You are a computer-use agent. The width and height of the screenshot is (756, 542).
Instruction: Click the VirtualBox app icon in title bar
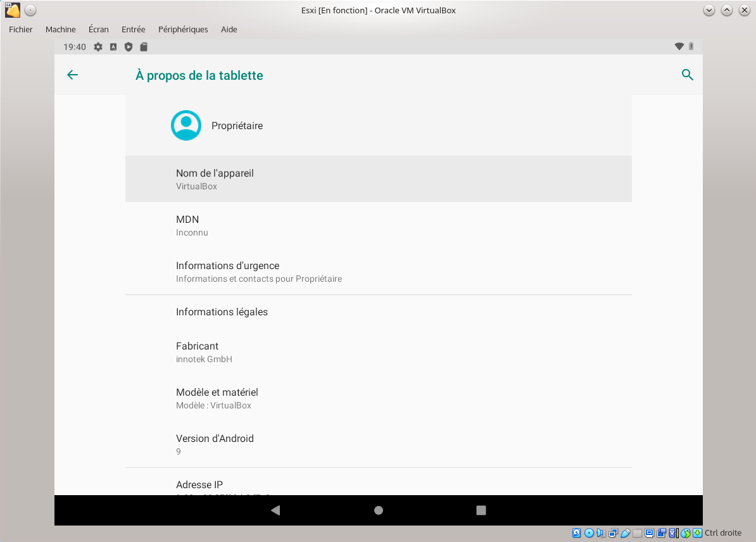tap(13, 10)
